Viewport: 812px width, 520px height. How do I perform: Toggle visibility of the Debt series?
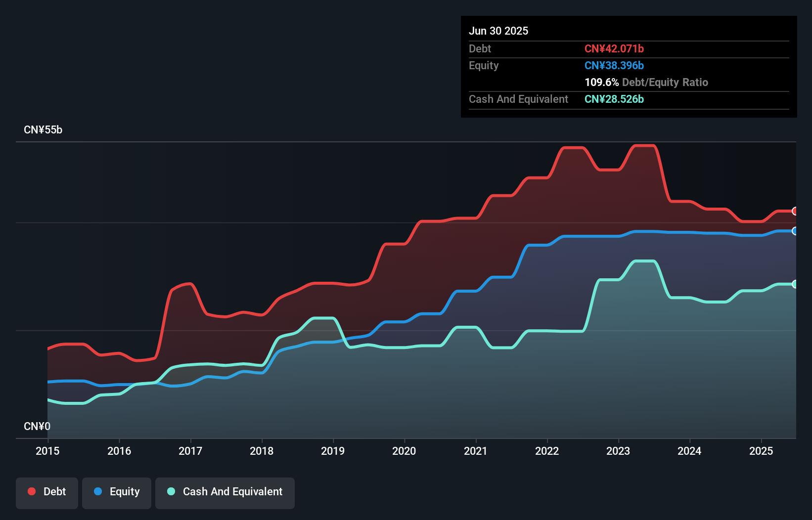47,492
